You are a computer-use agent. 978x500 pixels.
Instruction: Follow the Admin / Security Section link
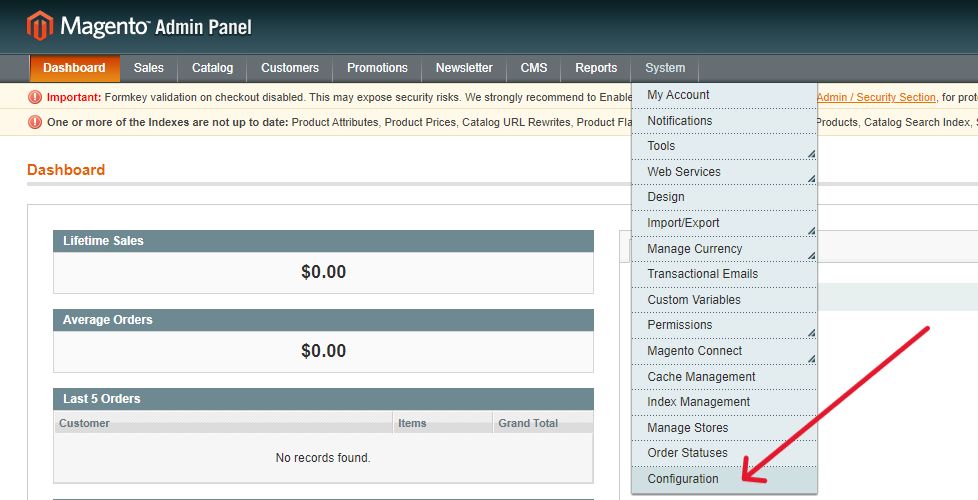pos(876,97)
